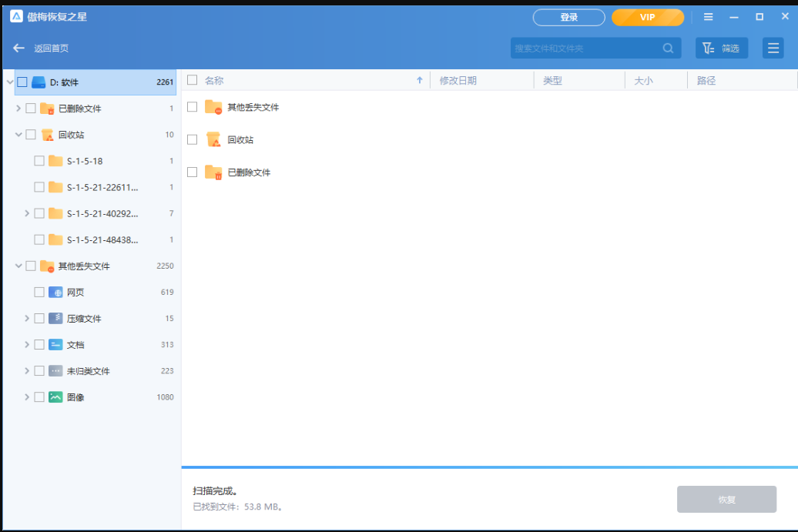The width and height of the screenshot is (798, 532).
Task: Toggle the select-all checkbox beside 名称
Action: (193, 80)
